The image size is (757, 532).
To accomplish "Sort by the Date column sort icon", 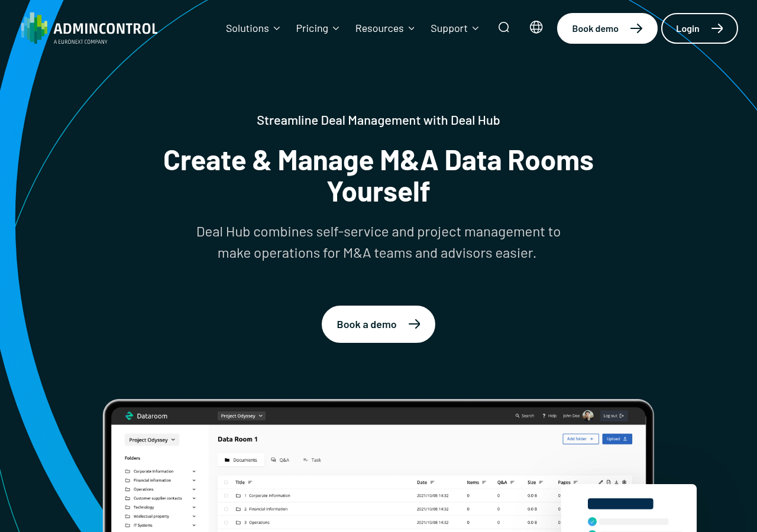I will point(432,482).
